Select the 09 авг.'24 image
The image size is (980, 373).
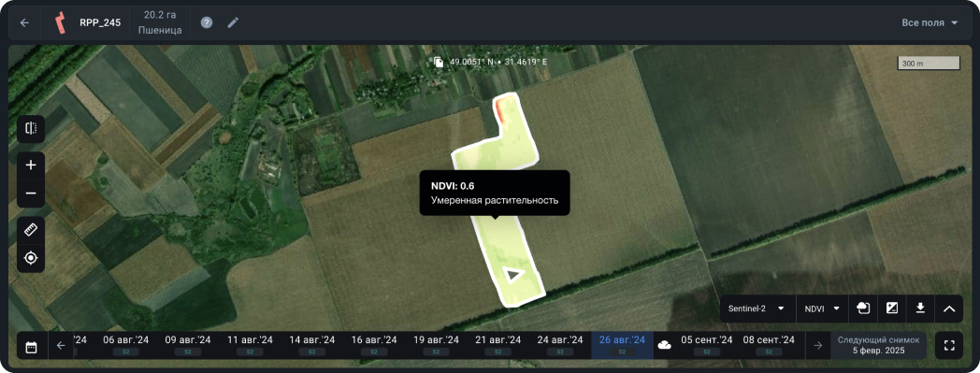click(x=188, y=345)
